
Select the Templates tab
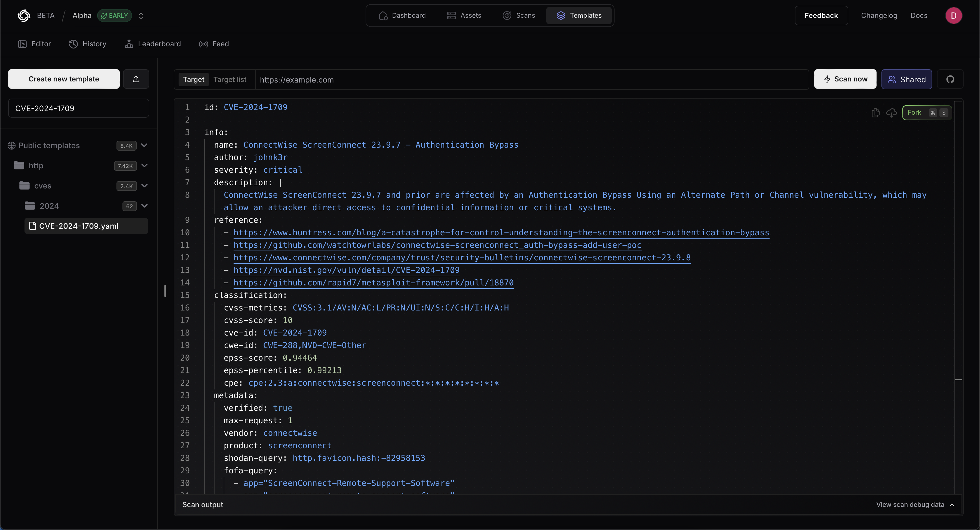point(579,16)
